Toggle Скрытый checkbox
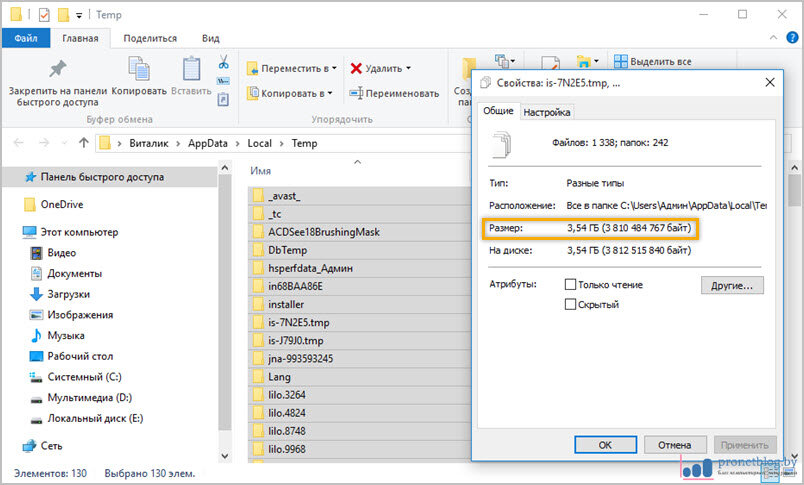The height and width of the screenshot is (485, 804). coord(570,305)
